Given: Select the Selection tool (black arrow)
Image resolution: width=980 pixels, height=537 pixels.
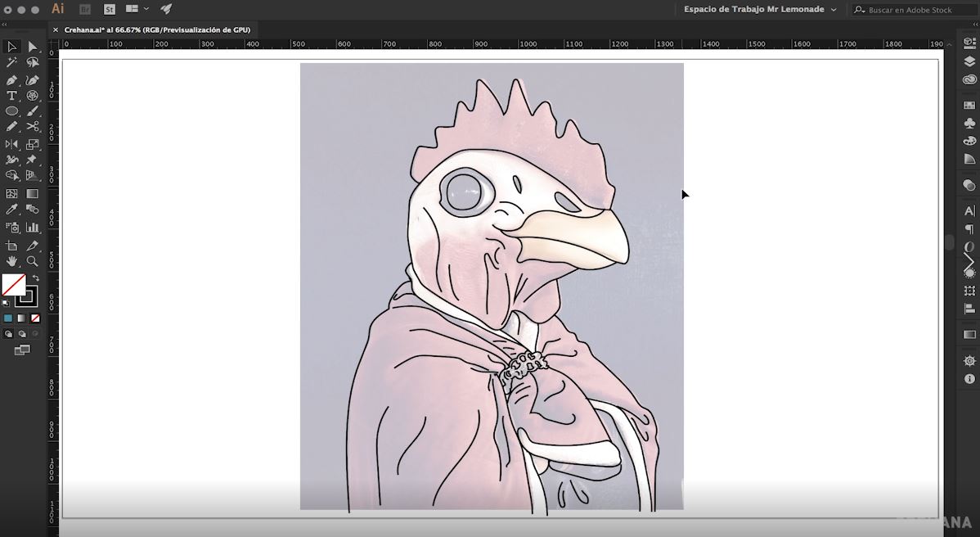Looking at the screenshot, I should click(11, 47).
